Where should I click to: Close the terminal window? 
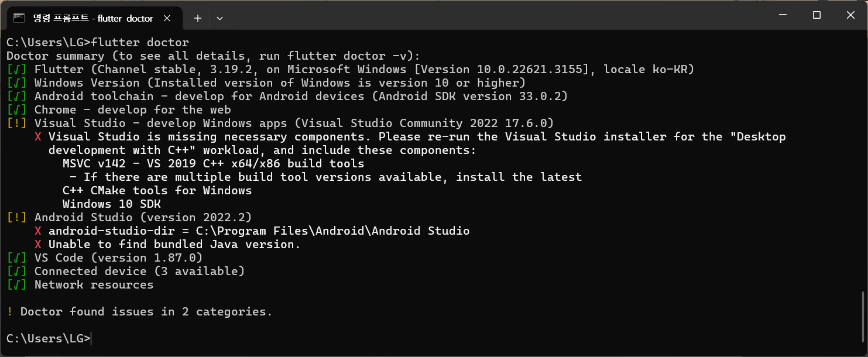(x=850, y=16)
